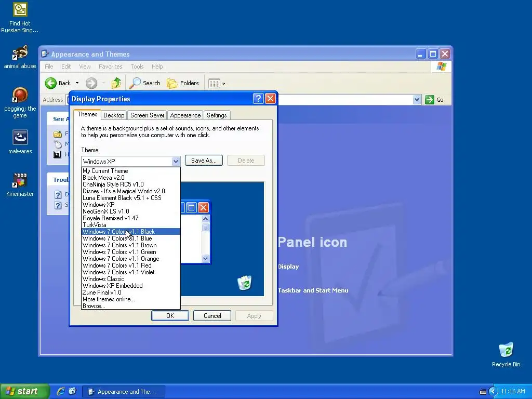
Task: Open the Start menu
Action: pos(24,391)
